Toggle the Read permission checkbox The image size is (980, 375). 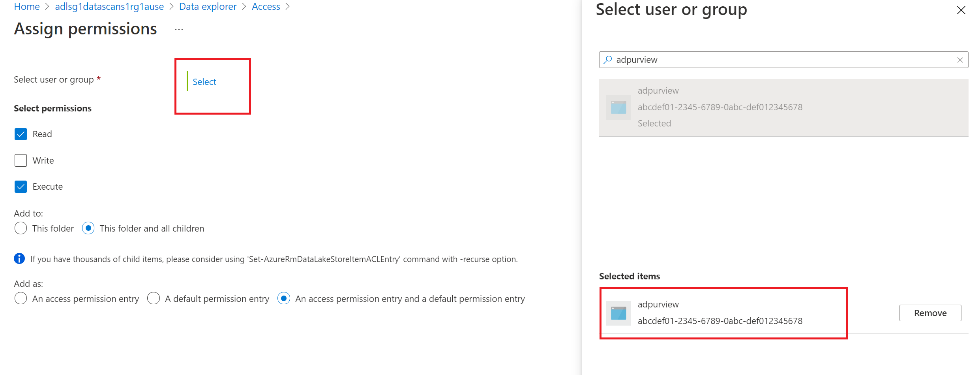pos(21,134)
